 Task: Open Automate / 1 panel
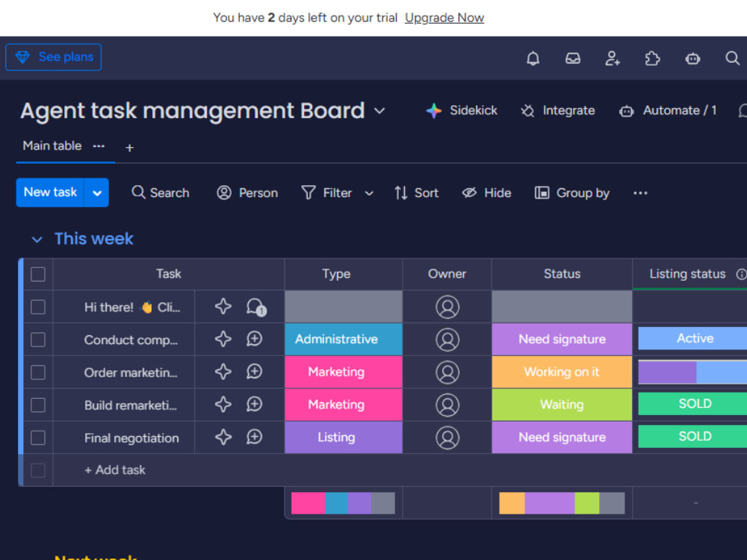[x=668, y=111]
